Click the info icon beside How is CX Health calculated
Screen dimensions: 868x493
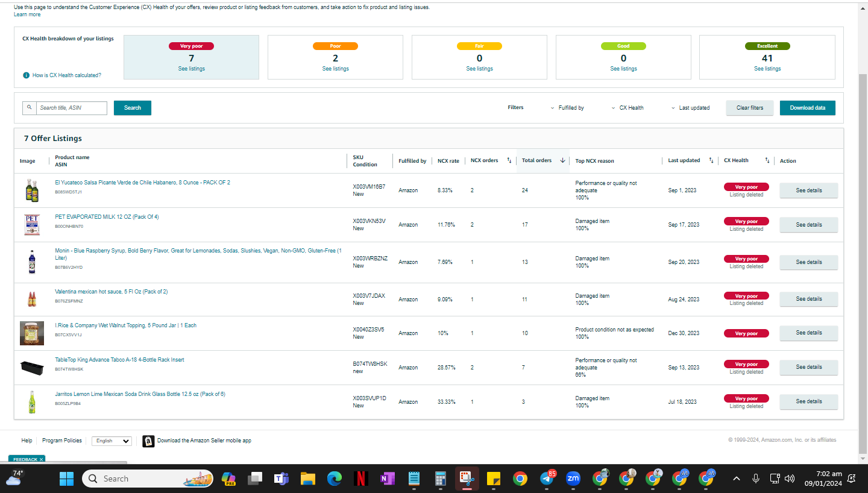coord(26,75)
